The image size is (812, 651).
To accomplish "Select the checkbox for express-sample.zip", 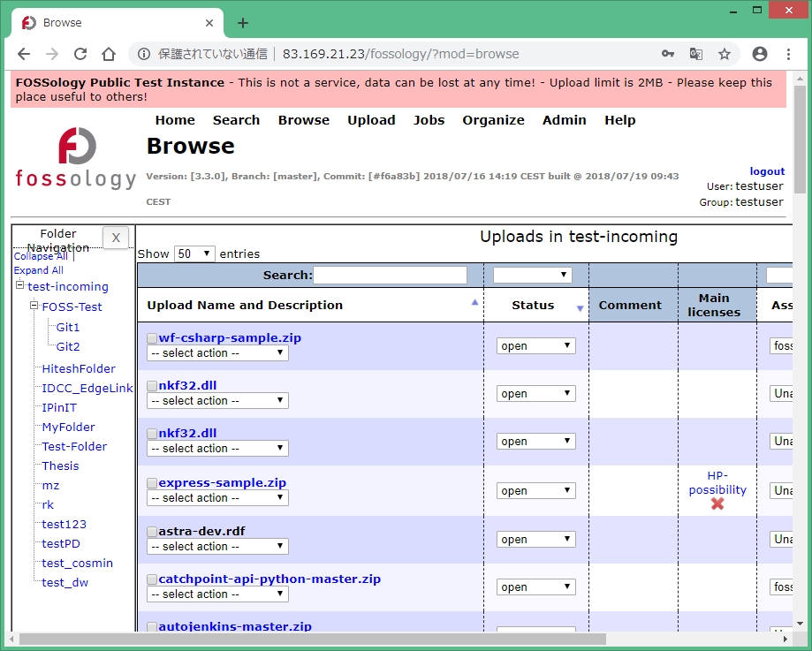I will coord(151,482).
